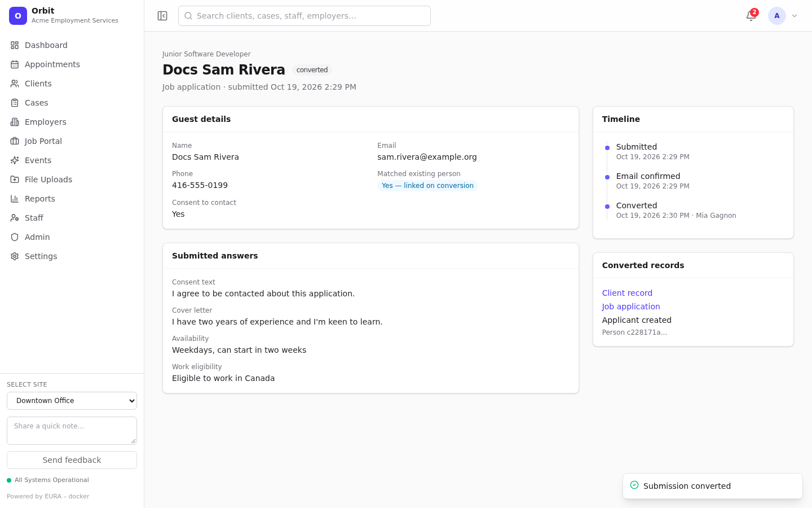Open notifications bell with 2 badge
Screen dimensions: 812x508
tap(751, 16)
